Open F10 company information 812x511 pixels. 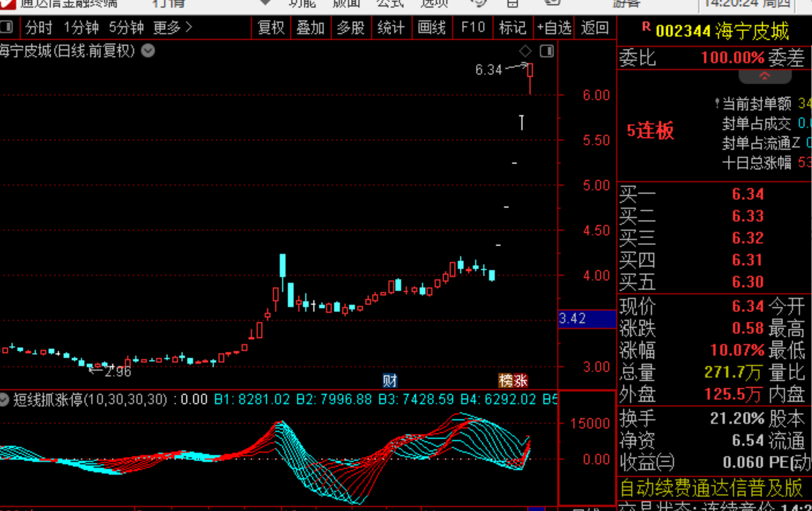pos(473,28)
